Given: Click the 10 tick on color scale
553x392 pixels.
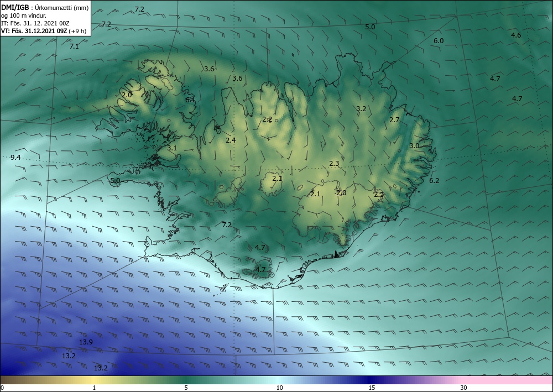Looking at the screenshot, I should coord(279,388).
